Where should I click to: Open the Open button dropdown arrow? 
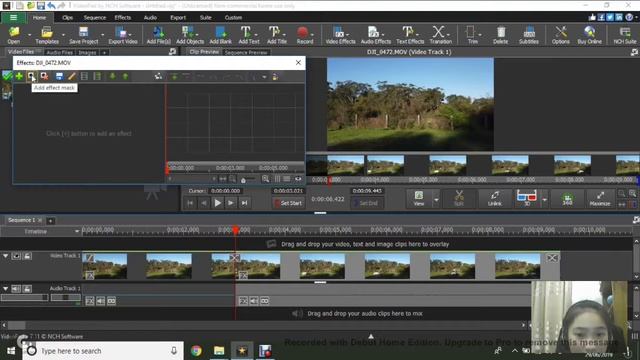coord(29,35)
